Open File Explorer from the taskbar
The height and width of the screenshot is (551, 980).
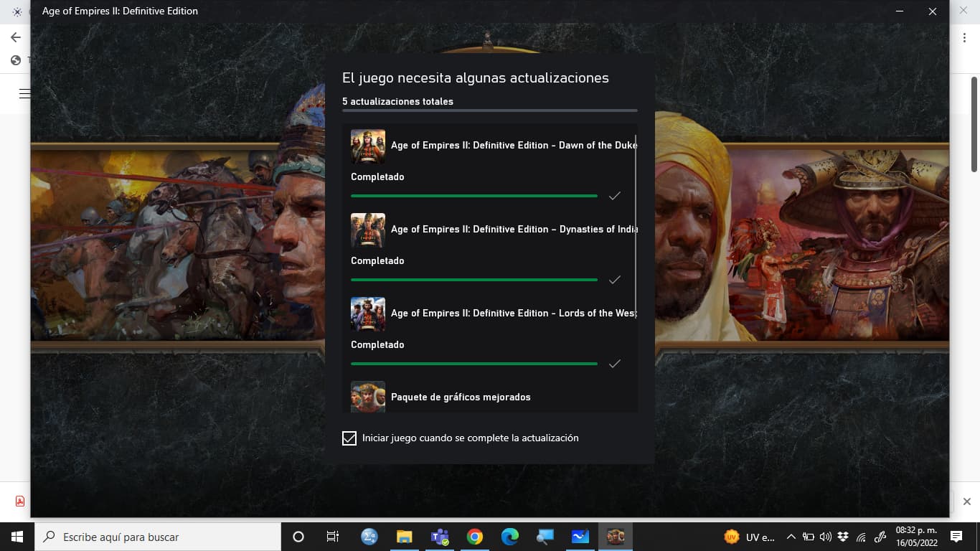pyautogui.click(x=405, y=537)
